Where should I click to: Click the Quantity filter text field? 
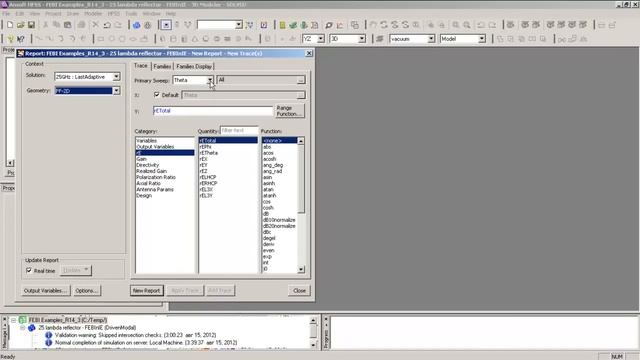[239, 131]
